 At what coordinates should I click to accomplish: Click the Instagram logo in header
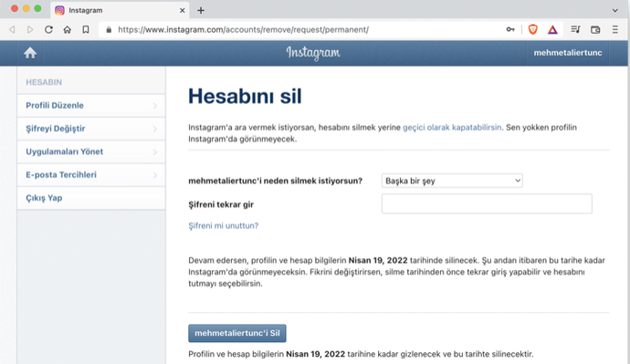[x=313, y=53]
